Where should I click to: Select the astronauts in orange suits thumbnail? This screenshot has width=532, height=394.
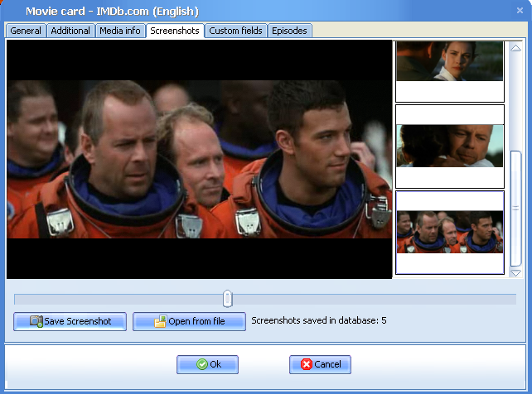450,233
